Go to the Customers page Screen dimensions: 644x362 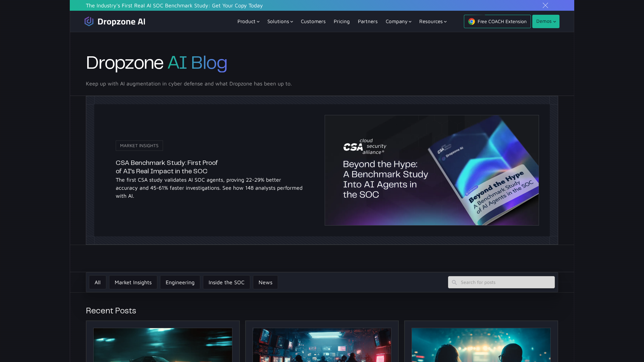(x=313, y=21)
